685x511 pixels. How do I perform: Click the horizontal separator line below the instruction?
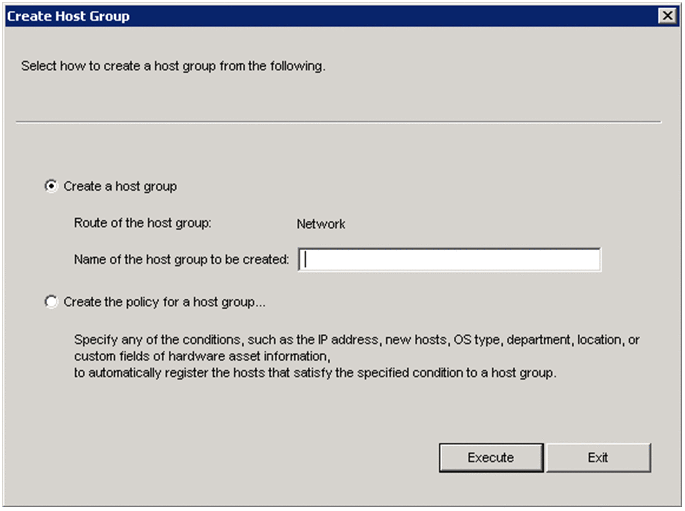coord(338,122)
